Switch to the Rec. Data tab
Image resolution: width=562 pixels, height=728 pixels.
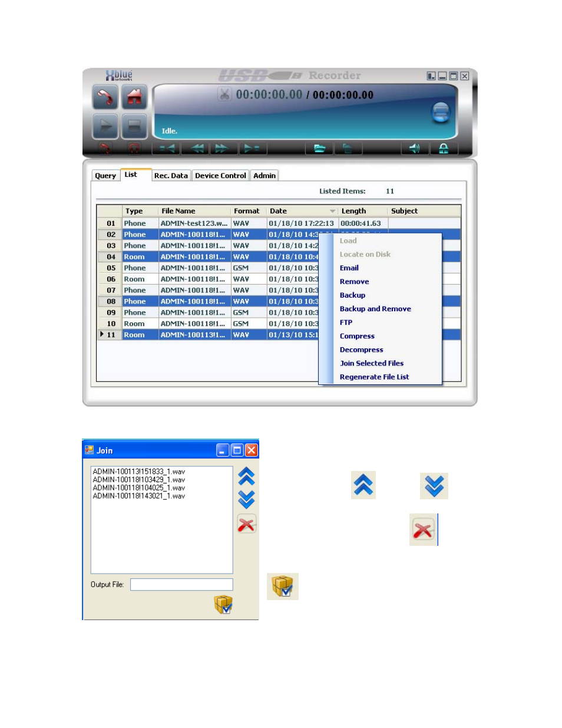point(171,176)
